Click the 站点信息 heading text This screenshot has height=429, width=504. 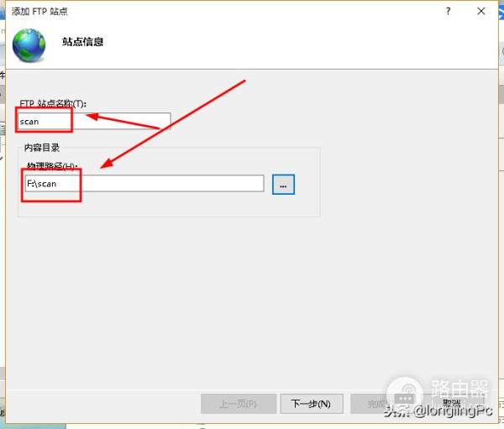pyautogui.click(x=82, y=42)
